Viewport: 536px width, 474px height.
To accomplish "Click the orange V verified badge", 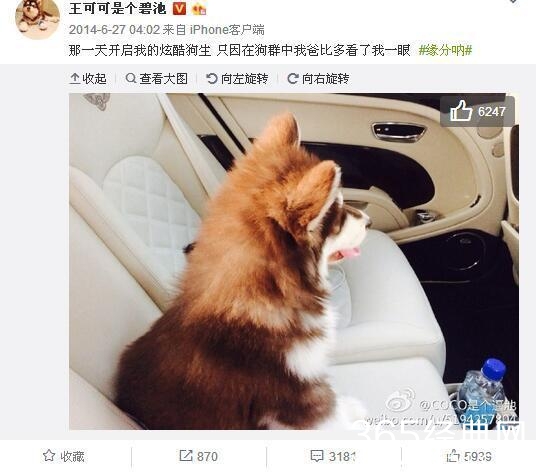I will click(x=179, y=9).
